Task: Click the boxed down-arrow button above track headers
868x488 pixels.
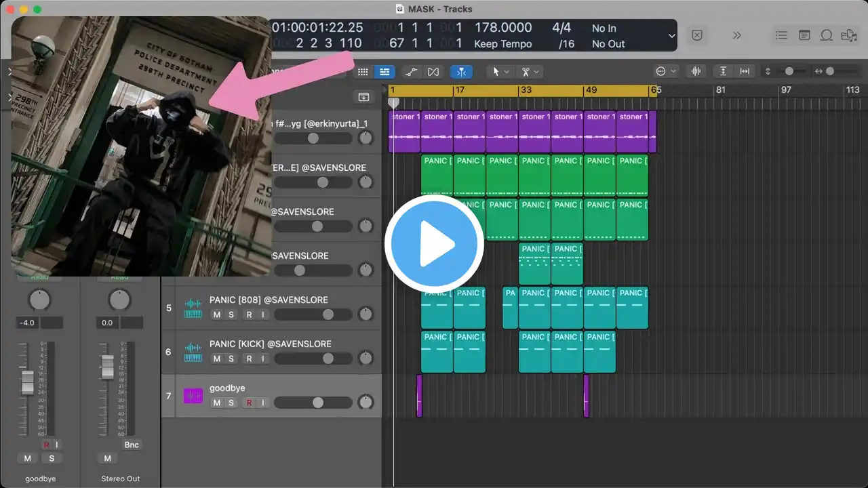Action: coord(363,97)
